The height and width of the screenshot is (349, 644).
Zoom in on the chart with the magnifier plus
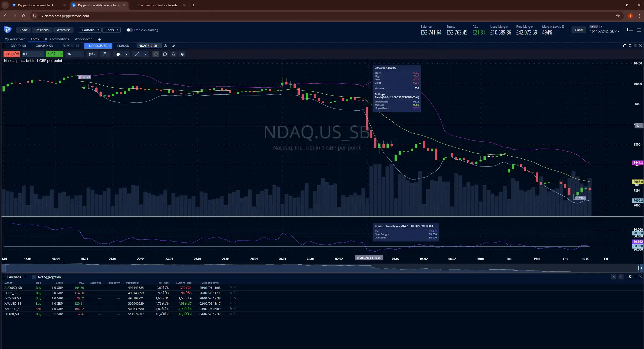[x=165, y=54]
